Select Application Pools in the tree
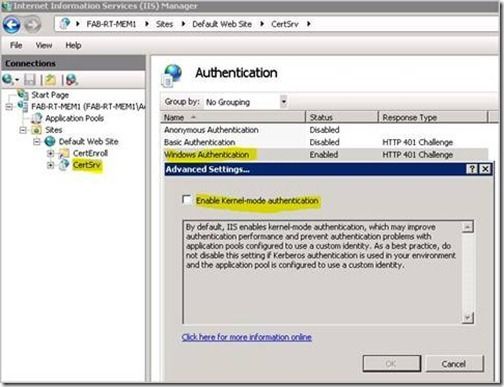 point(74,118)
